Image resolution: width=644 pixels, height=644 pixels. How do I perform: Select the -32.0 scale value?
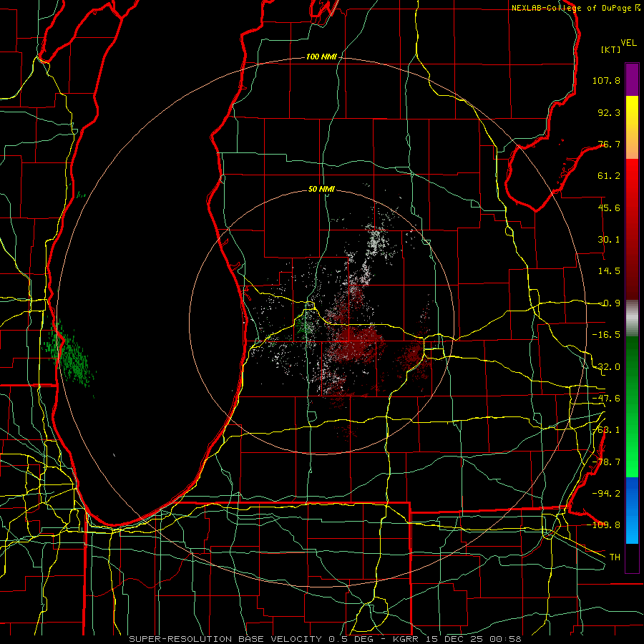point(606,367)
